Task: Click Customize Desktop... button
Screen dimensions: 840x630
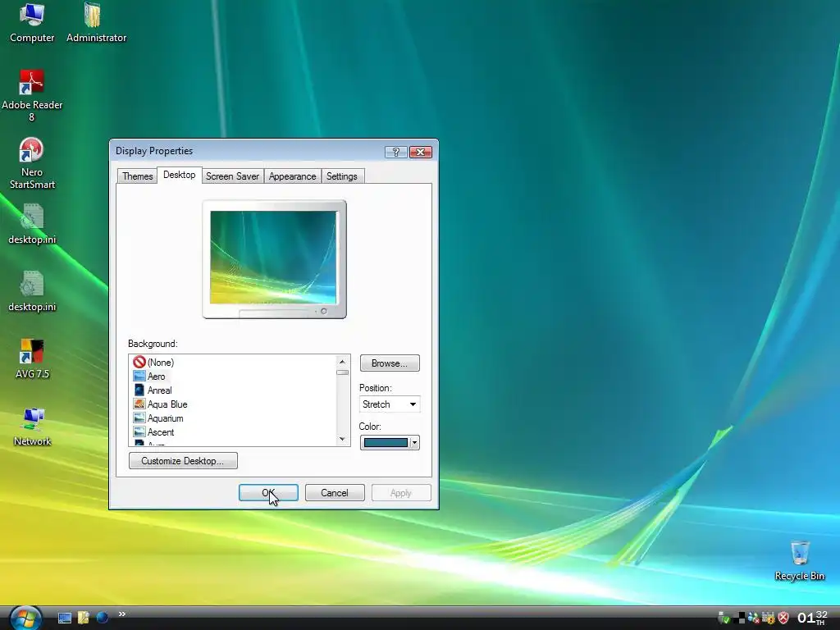Action: [x=183, y=461]
